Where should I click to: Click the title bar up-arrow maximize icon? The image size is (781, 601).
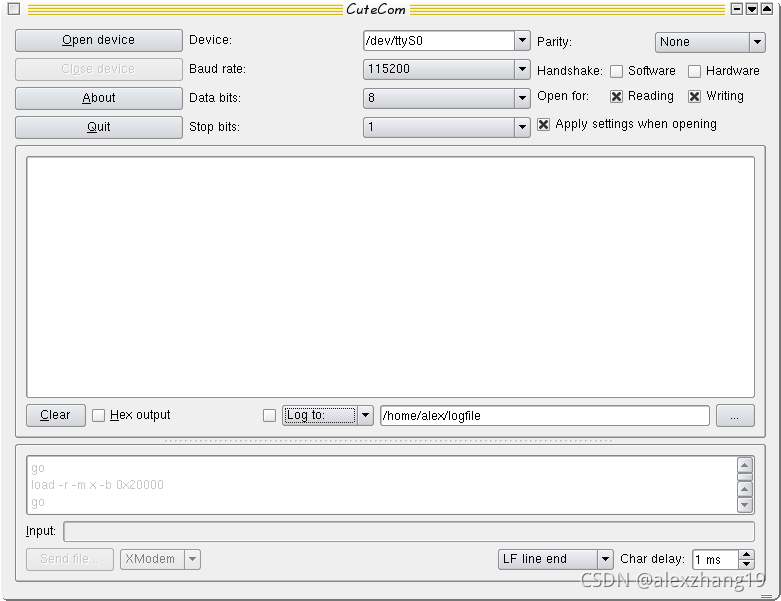[x=767, y=9]
